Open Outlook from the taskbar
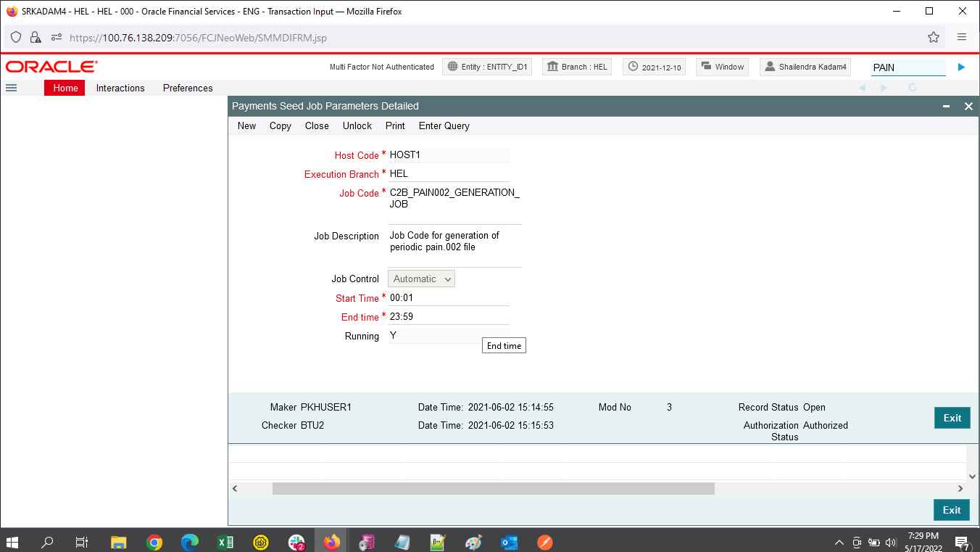 (x=509, y=542)
